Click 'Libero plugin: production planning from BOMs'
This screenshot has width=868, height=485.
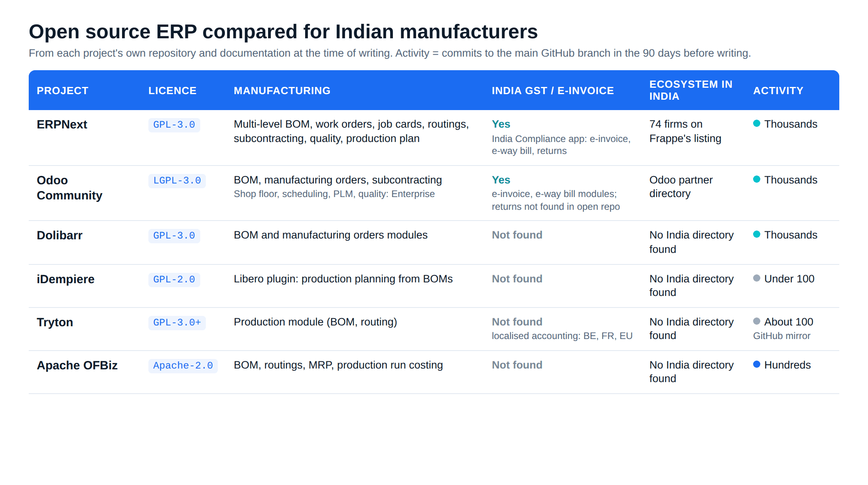click(343, 279)
